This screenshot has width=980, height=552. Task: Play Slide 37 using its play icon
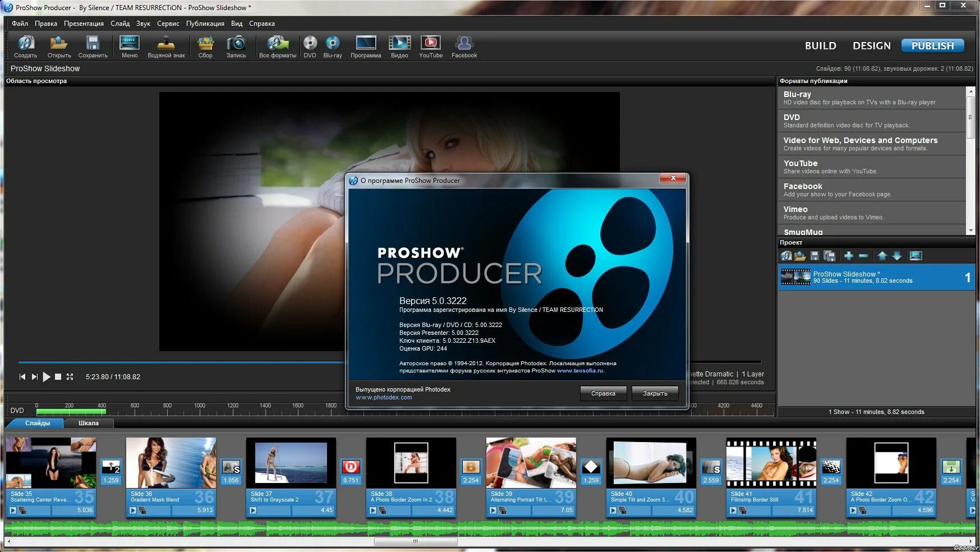pos(253,510)
